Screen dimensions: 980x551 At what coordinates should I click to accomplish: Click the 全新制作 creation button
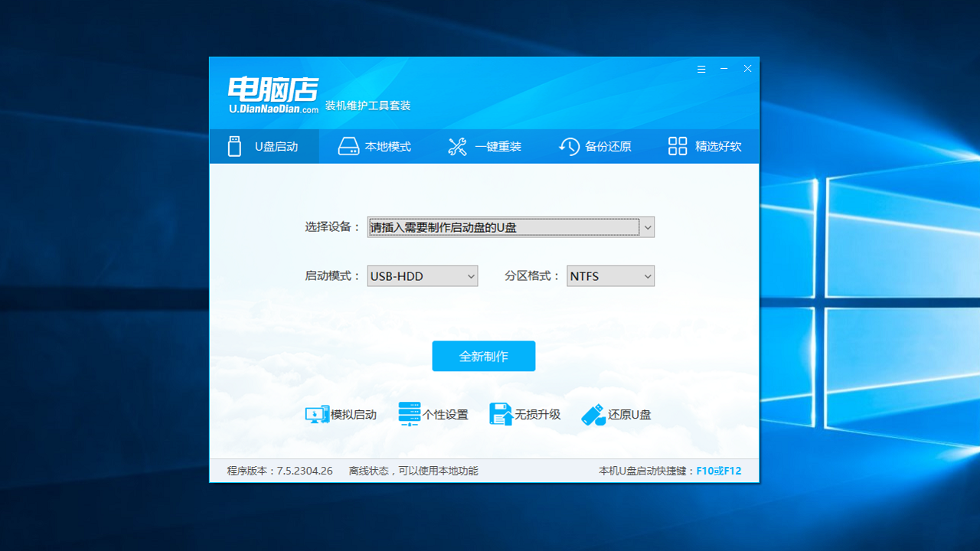tap(483, 356)
